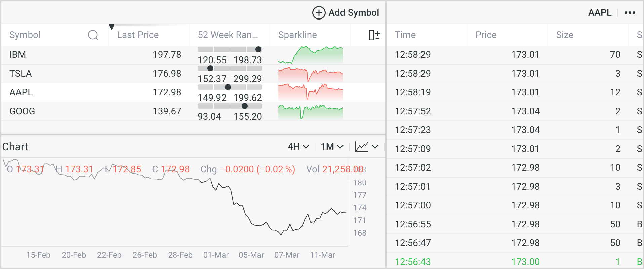Screen dimensions: 644x269
Task: Click GOOG 52-week high 155.20
Action: 248,116
